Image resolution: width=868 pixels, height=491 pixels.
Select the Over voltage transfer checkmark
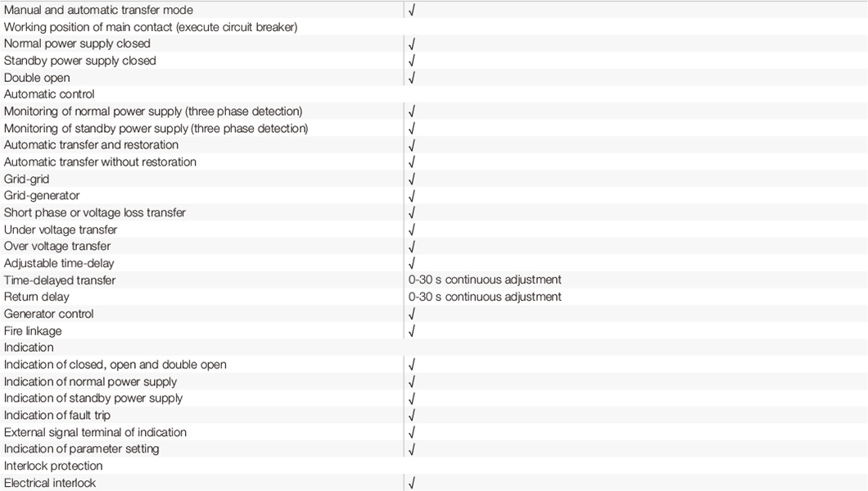(412, 247)
